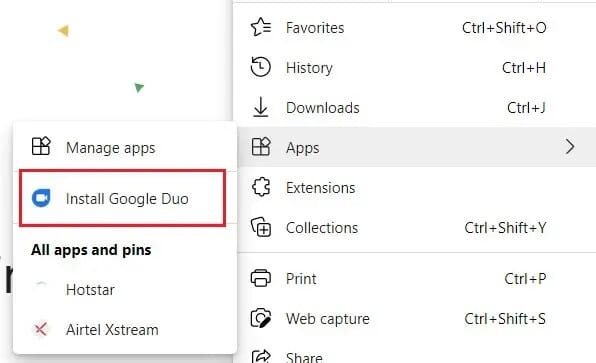Viewport: 596px width, 363px height.
Task: Open Extensions menu item
Action: coord(417,187)
